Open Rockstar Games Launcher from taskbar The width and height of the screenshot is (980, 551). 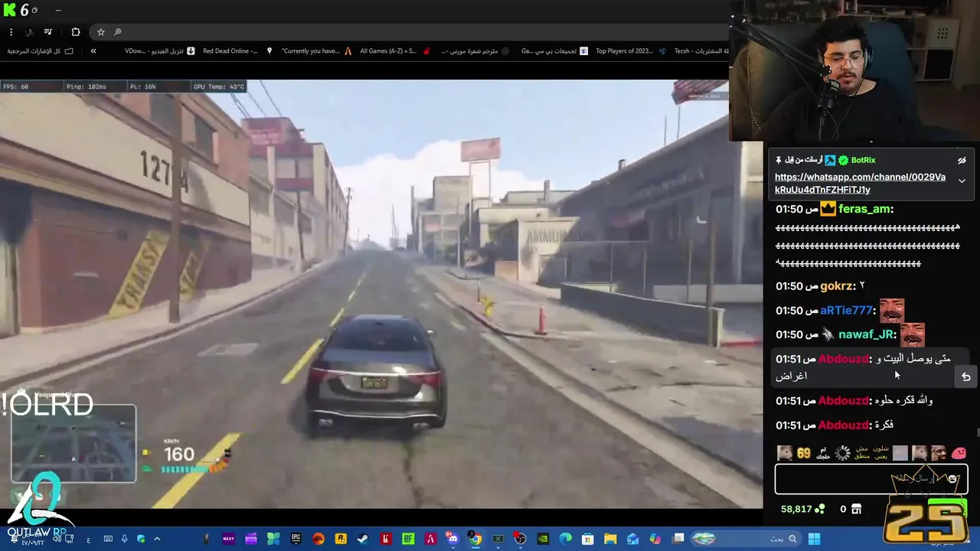tap(341, 540)
